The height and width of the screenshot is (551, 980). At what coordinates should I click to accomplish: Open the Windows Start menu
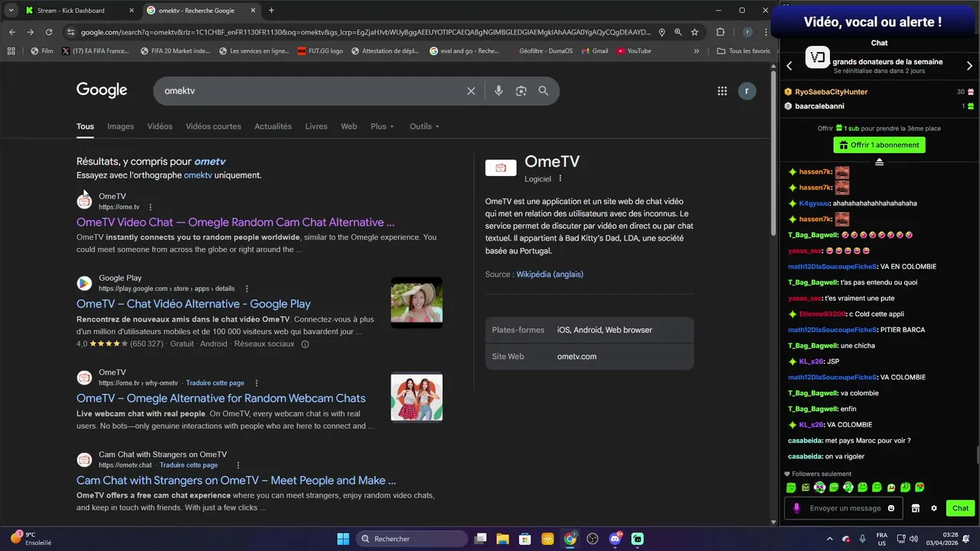[x=343, y=539]
